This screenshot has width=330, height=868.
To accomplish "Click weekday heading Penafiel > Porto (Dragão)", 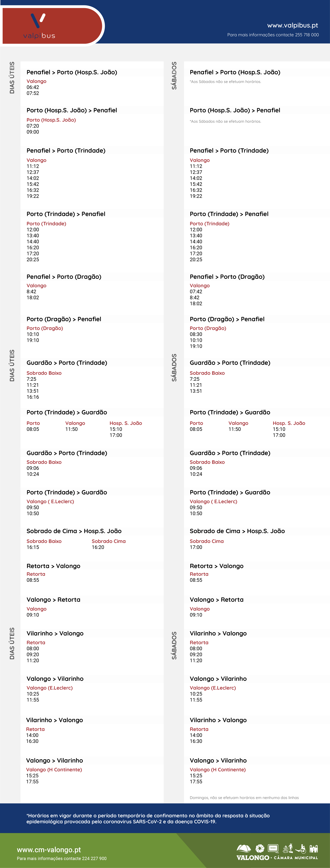I will click(x=64, y=277).
